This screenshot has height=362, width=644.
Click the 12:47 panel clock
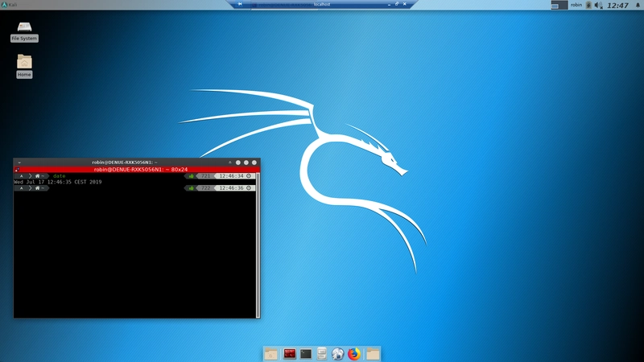tap(617, 6)
